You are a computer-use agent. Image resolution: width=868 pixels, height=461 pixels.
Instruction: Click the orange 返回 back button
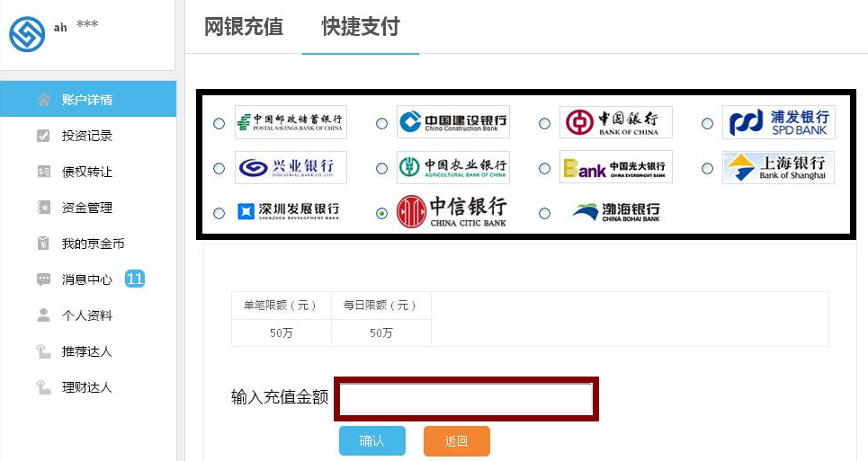click(x=457, y=440)
